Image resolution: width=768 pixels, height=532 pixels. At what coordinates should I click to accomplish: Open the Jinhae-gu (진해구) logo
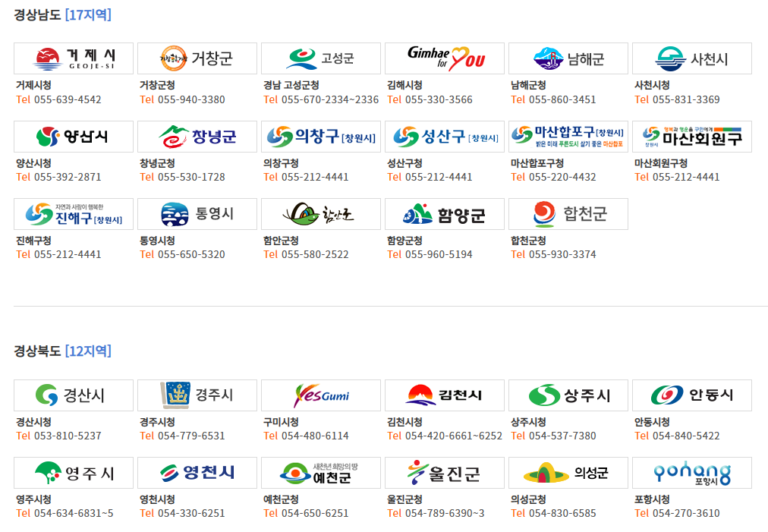[73, 214]
